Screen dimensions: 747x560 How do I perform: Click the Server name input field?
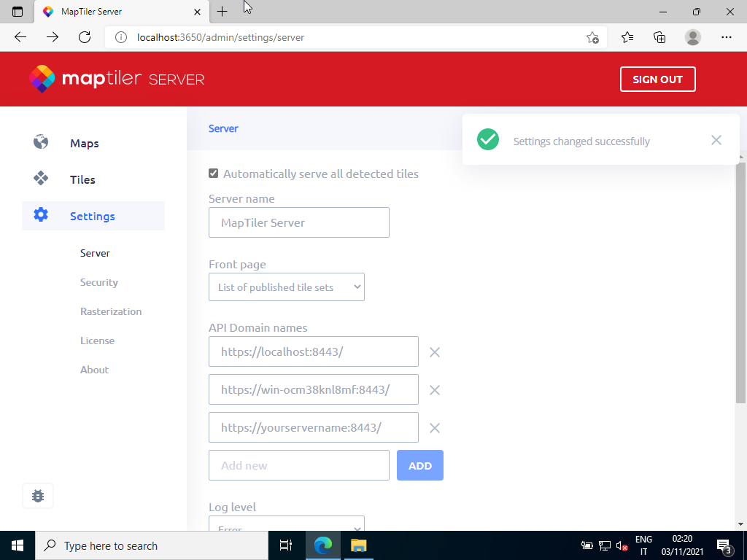pos(298,222)
